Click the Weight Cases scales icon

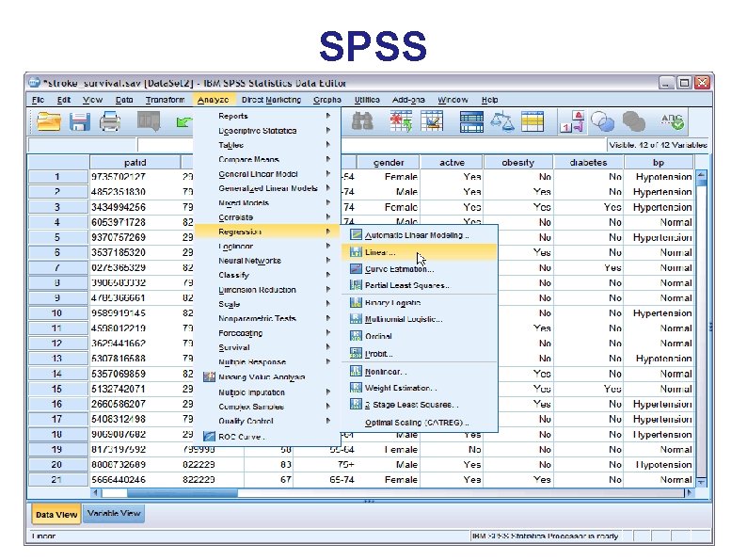point(502,121)
